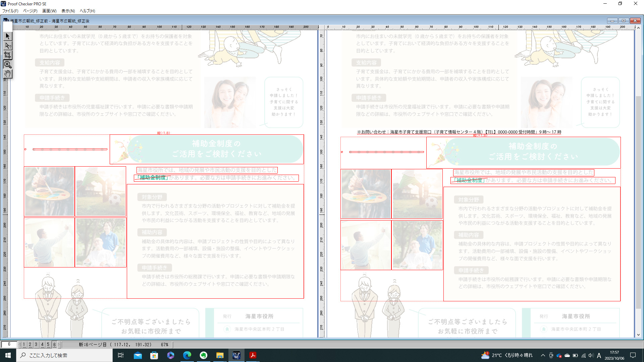644x362 pixels.
Task: Open the ファイル(F) menu
Action: click(x=10, y=11)
